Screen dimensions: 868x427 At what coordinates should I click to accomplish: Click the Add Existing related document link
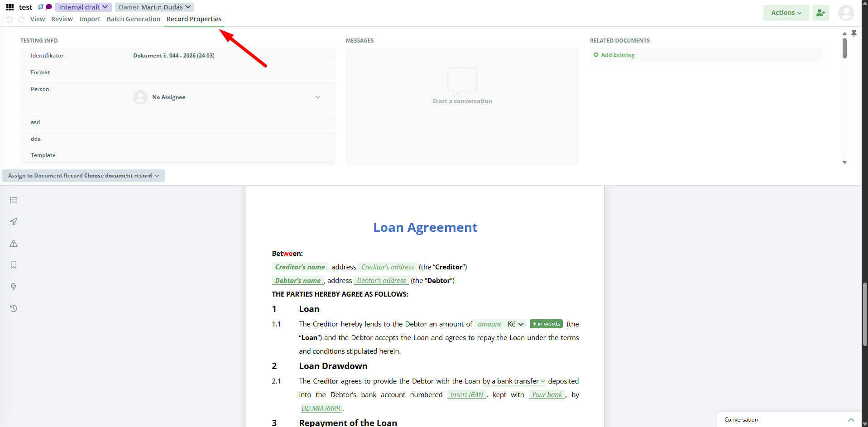(x=617, y=55)
